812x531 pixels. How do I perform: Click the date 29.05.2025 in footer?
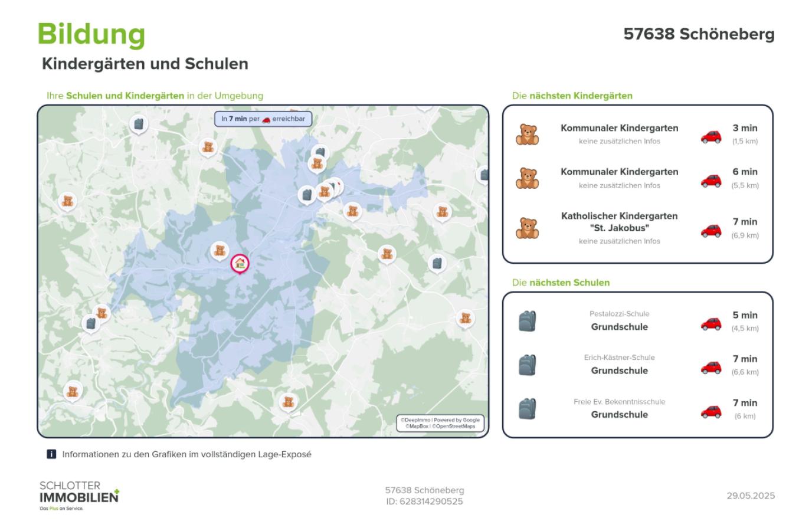click(x=750, y=496)
